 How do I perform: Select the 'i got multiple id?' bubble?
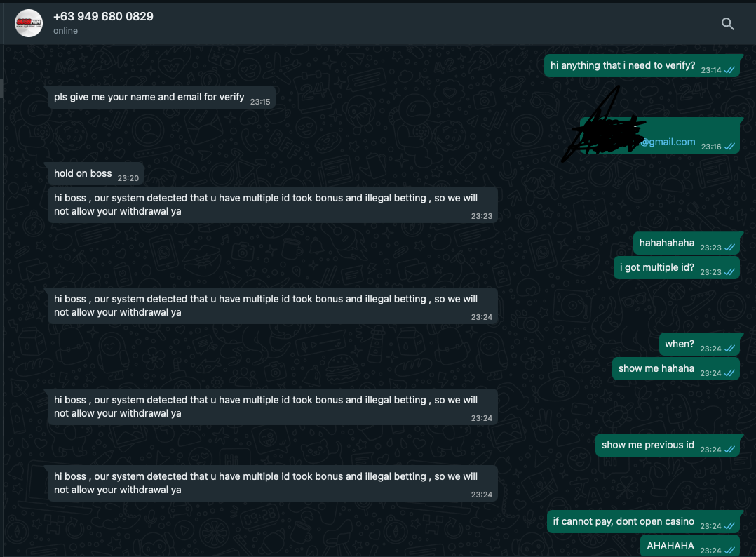[677, 268]
